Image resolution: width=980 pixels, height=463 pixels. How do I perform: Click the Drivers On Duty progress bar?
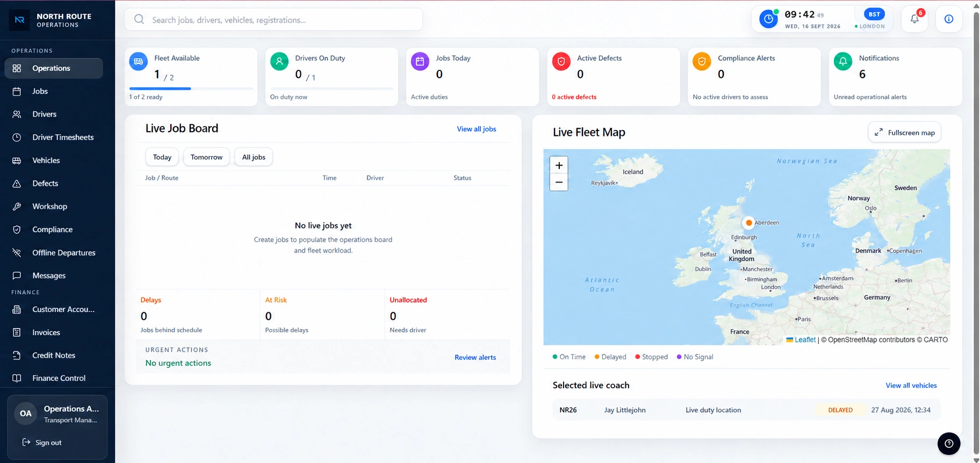pos(332,89)
